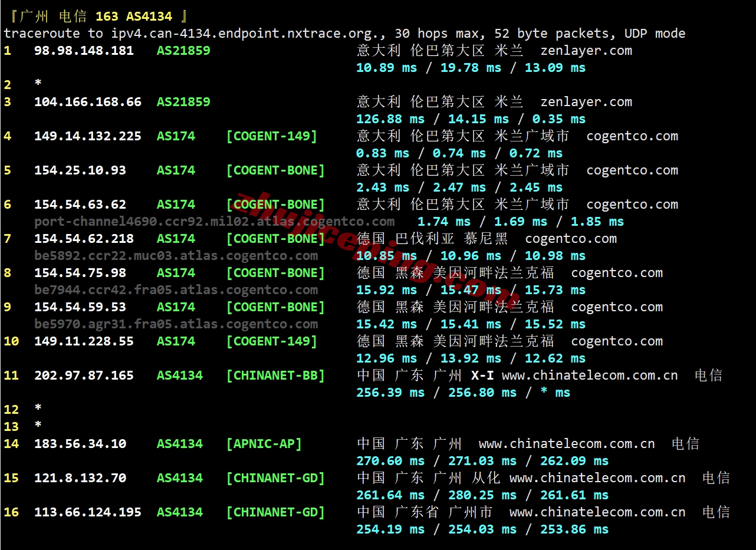Click [COGENT-149] on the 149.11.228.55 row
This screenshot has width=756, height=550.
271,341
